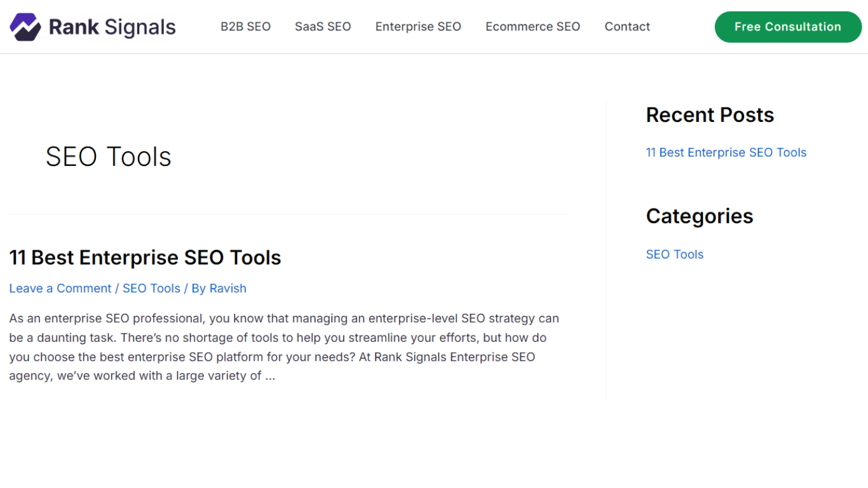Viewport: 868px width, 488px height.
Task: Click the Recent Posts sidebar heading
Action: pyautogui.click(x=710, y=115)
